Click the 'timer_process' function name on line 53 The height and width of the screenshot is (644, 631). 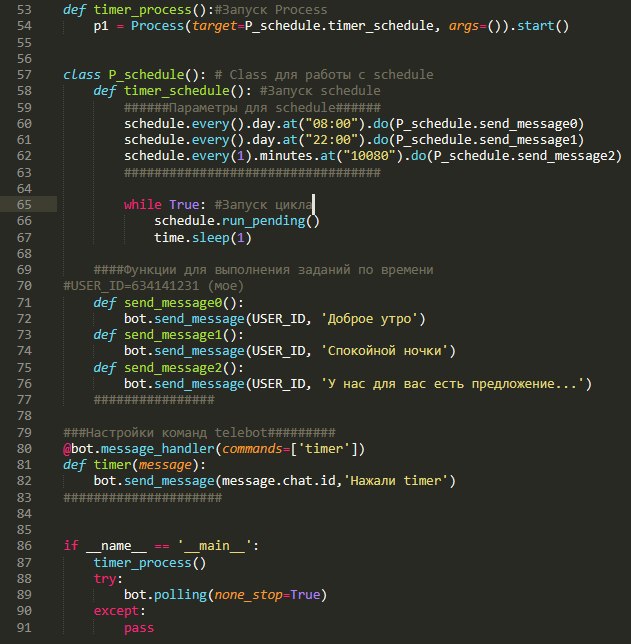(x=143, y=10)
